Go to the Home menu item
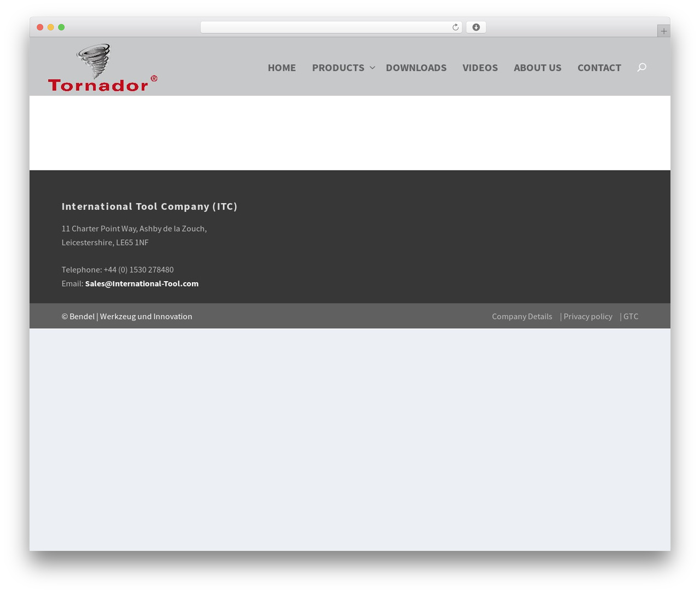700x593 pixels. pos(282,67)
